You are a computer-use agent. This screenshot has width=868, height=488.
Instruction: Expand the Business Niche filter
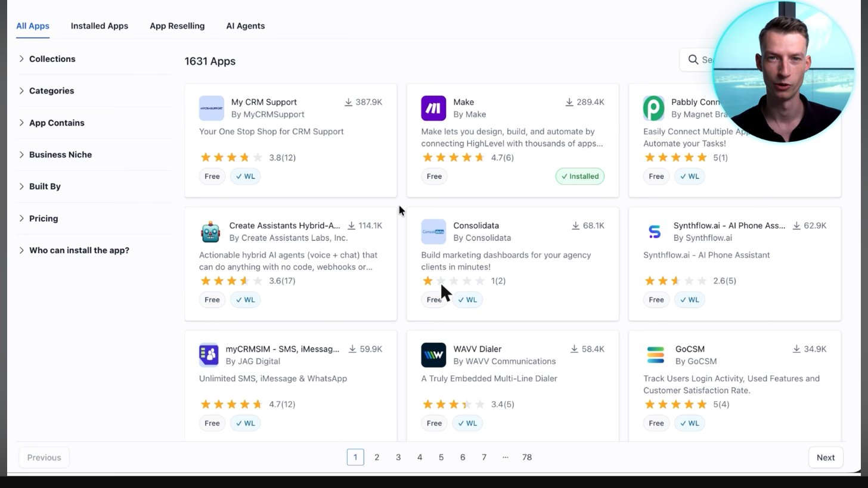(95, 155)
